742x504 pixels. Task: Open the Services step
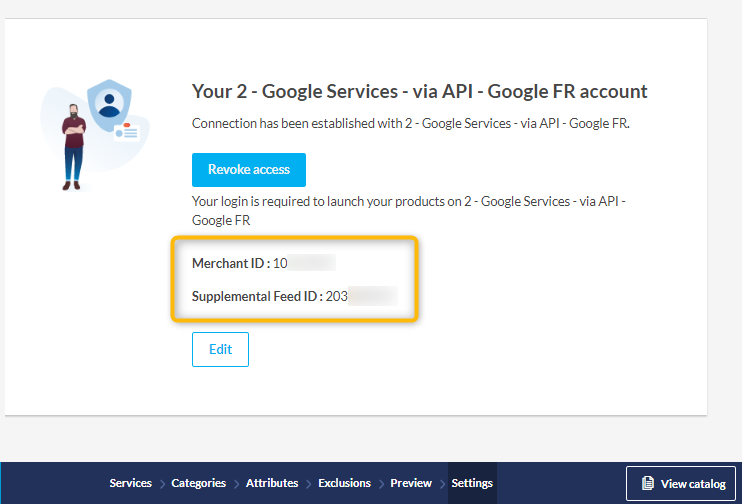(130, 483)
